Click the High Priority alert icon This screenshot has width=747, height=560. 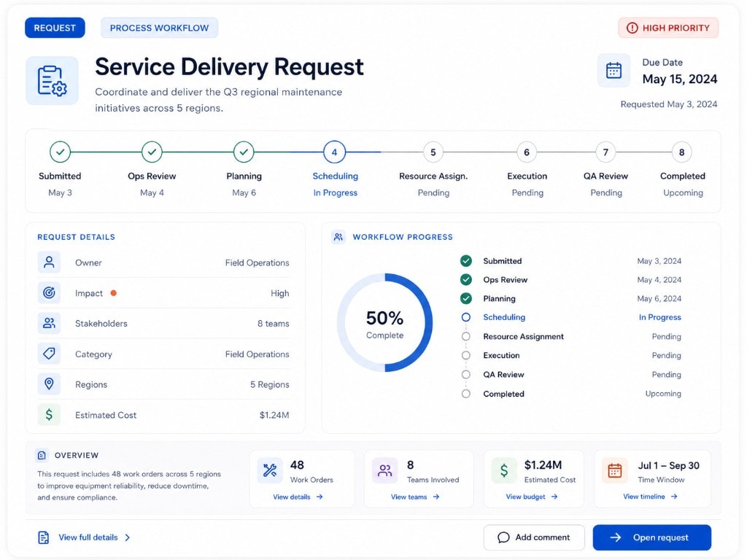point(632,28)
